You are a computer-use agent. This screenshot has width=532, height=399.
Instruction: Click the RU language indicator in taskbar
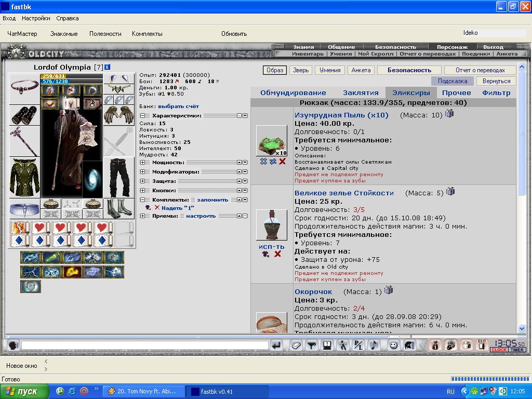click(450, 392)
